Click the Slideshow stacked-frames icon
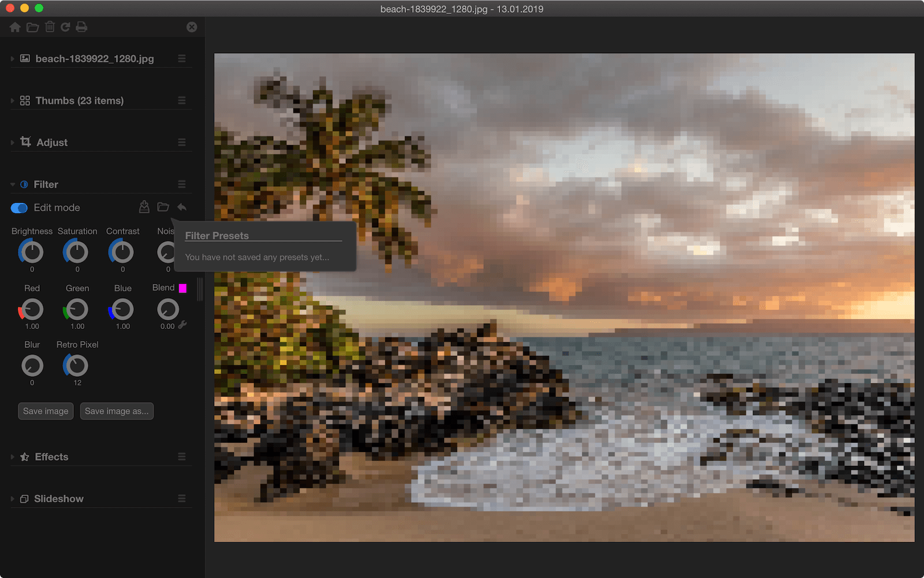The width and height of the screenshot is (924, 578). pos(24,499)
